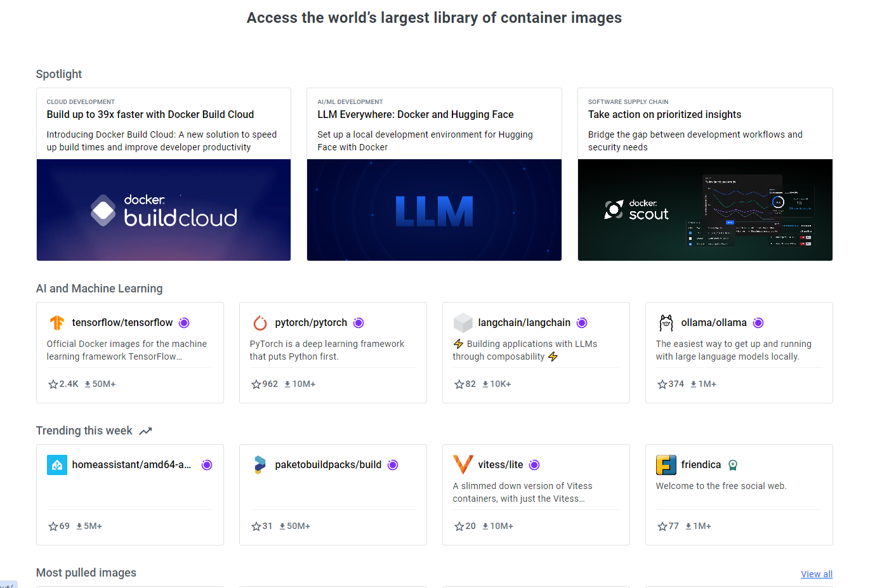The height and width of the screenshot is (588, 882).
Task: Click the '374' stars count on ollama card
Action: (x=676, y=384)
